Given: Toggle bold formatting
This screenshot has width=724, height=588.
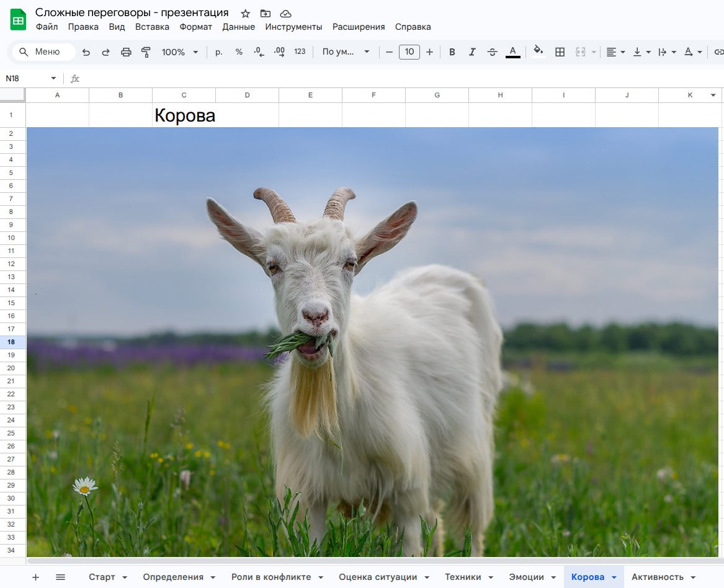Looking at the screenshot, I should (452, 52).
